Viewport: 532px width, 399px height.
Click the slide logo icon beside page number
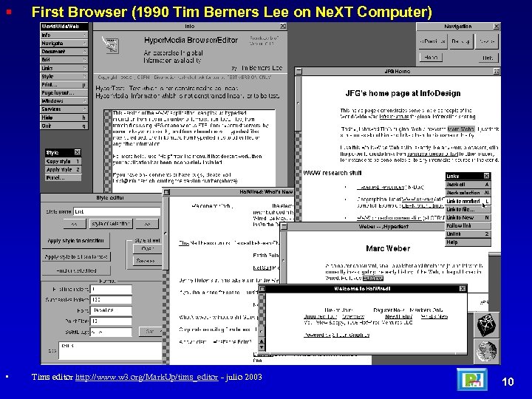coord(471,380)
